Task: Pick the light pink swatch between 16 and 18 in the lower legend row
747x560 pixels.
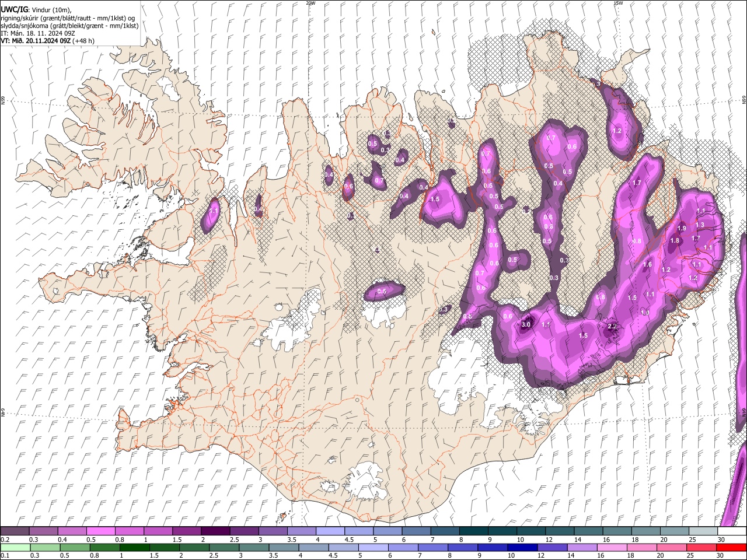Action: [x=612, y=547]
